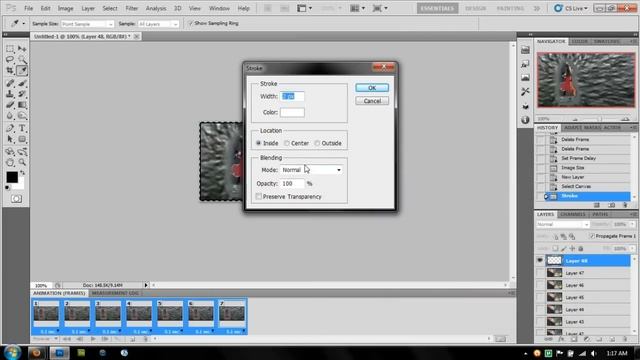Toggle Propagate Frame 1 checkbox
This screenshot has height=360, width=640.
coord(592,236)
